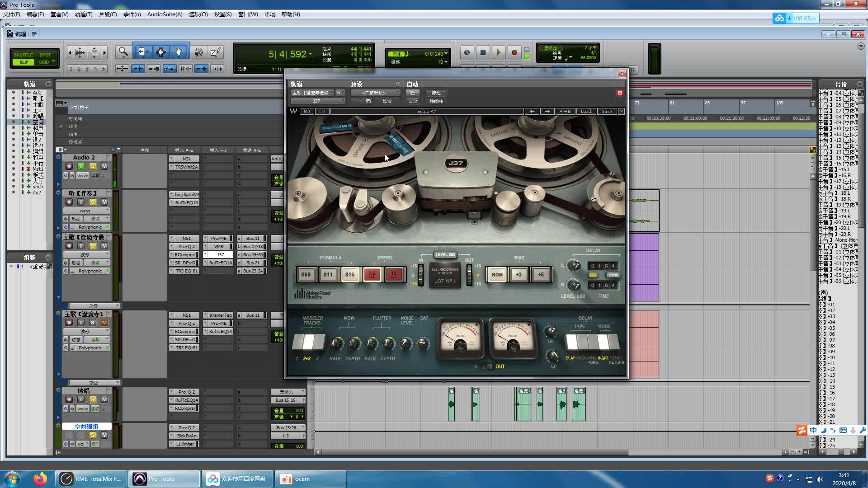
Task: Click the transport online clock icon
Action: [467, 53]
